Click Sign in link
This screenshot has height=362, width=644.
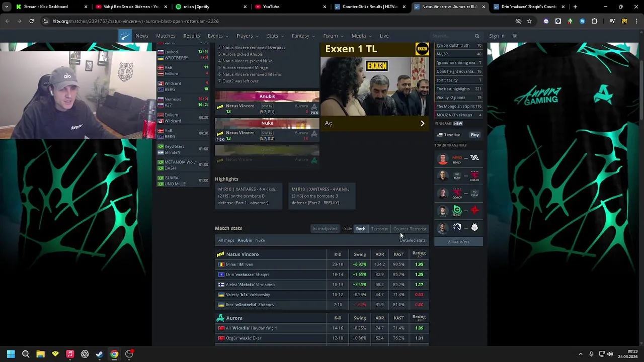(497, 36)
